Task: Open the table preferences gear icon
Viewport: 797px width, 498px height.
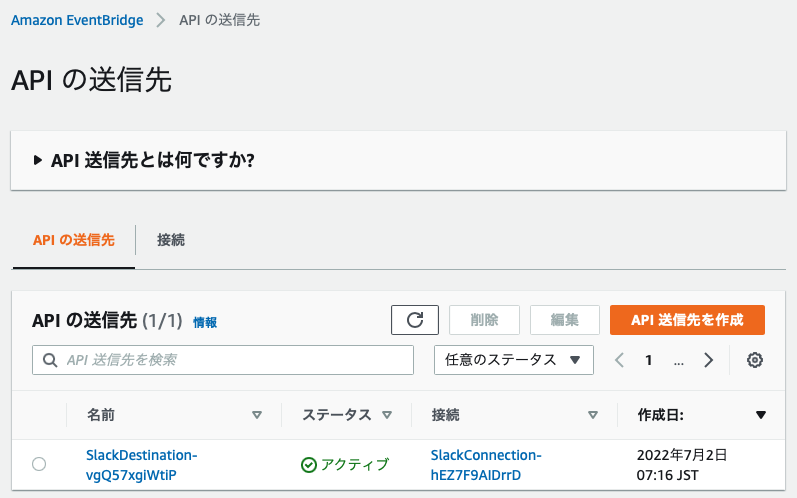Action: coord(755,360)
